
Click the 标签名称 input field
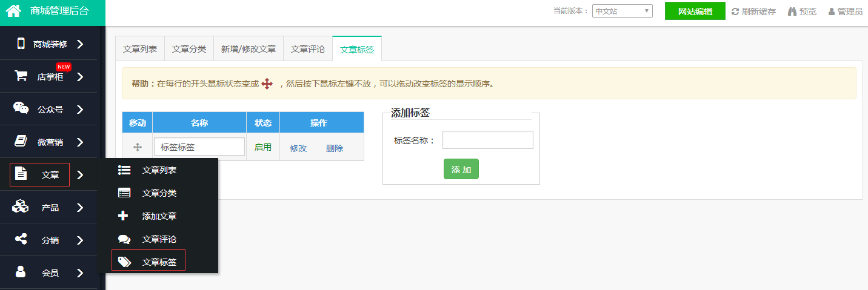point(487,140)
